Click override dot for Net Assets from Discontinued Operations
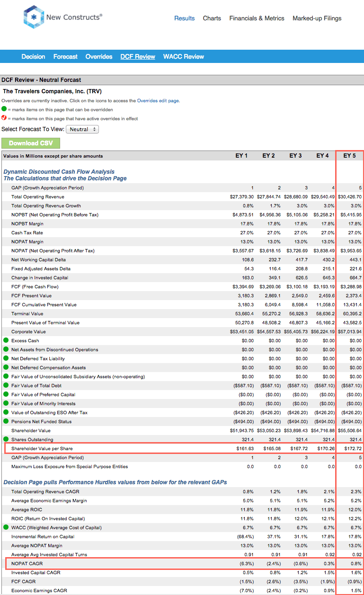The height and width of the screenshot is (595, 364). [6, 349]
